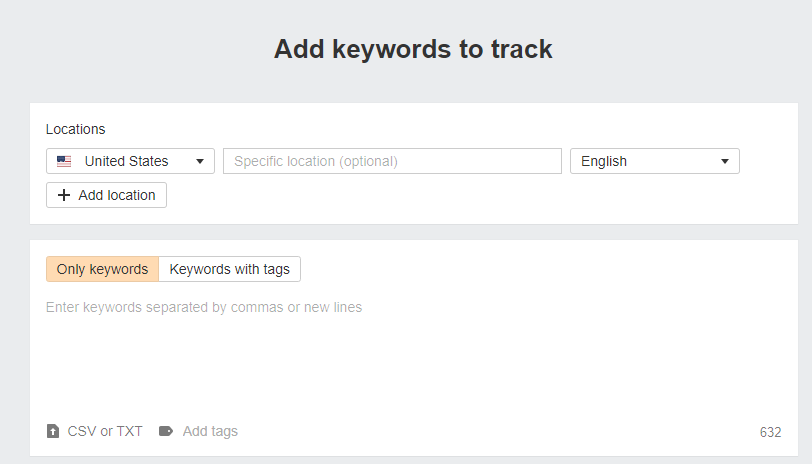Open the United States country dropdown
The image size is (812, 464).
tap(130, 161)
